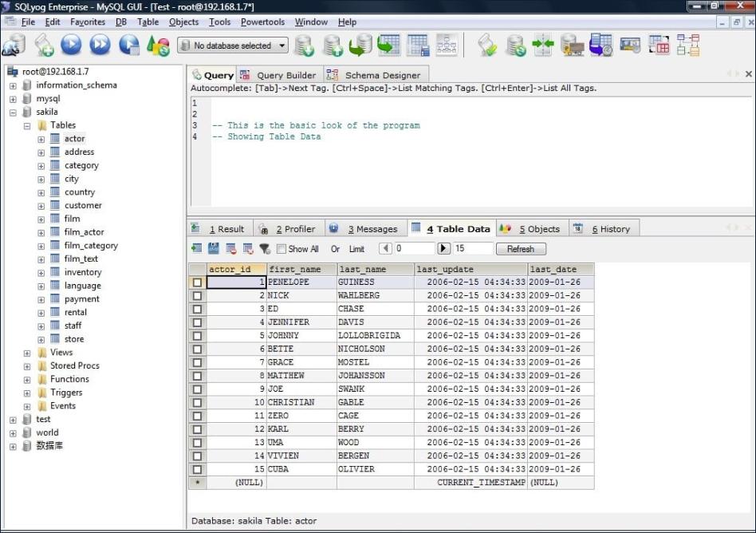Select the checkbox beside NICK WAHLBERG's row
756x533 pixels.
[x=196, y=295]
